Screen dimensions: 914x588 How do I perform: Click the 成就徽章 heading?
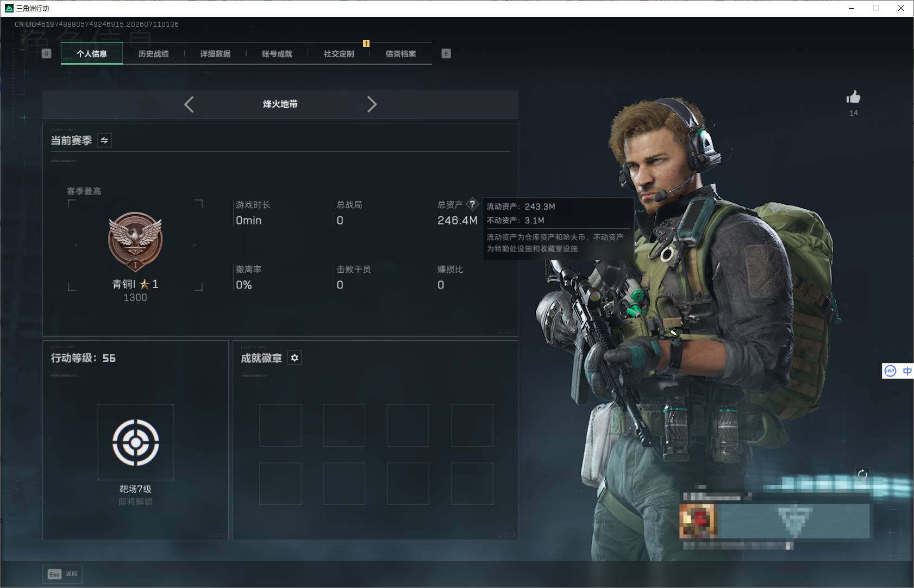click(x=261, y=358)
